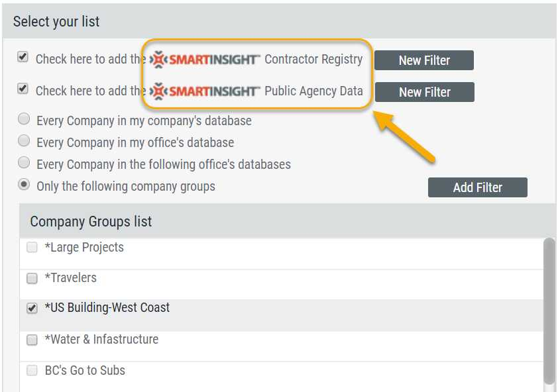Select Only the following company groups option

point(24,185)
